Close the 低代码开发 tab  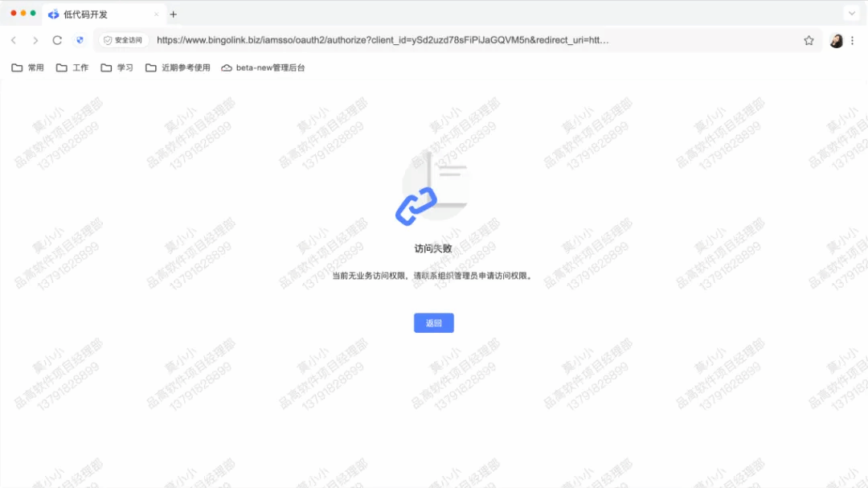coord(156,14)
